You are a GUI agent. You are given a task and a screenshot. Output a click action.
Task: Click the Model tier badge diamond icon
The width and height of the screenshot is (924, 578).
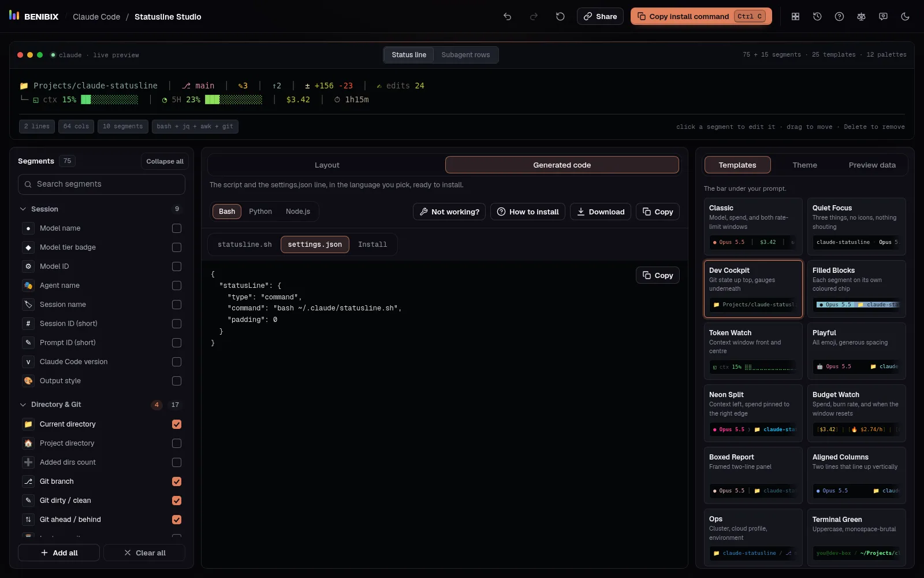coord(28,247)
